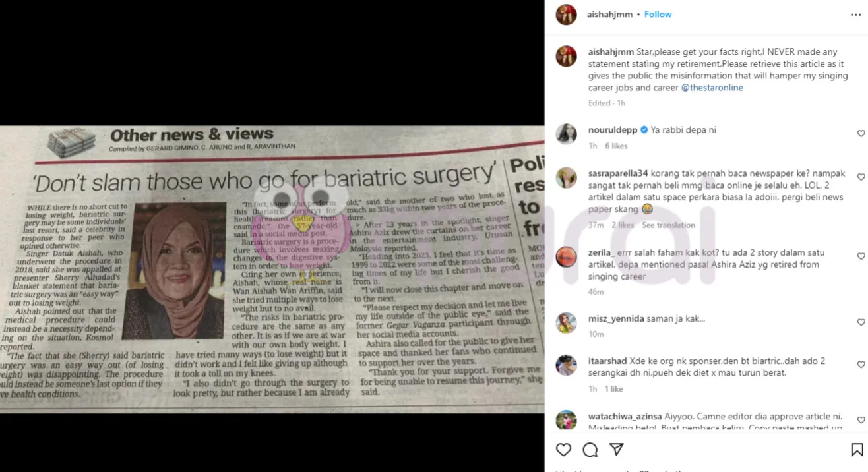The image size is (868, 472).
Task: See translation of sasraparella34 comment
Action: 668,225
